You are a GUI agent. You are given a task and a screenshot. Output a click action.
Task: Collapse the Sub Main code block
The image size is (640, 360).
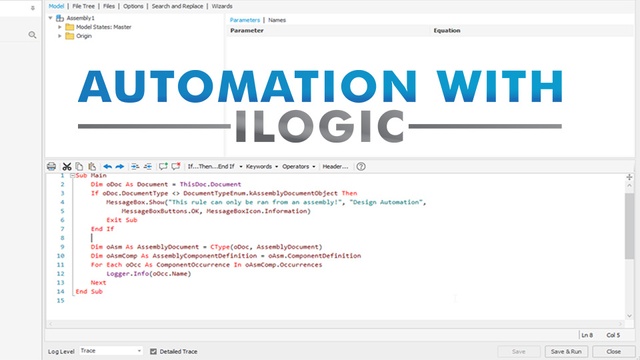[x=72, y=176]
